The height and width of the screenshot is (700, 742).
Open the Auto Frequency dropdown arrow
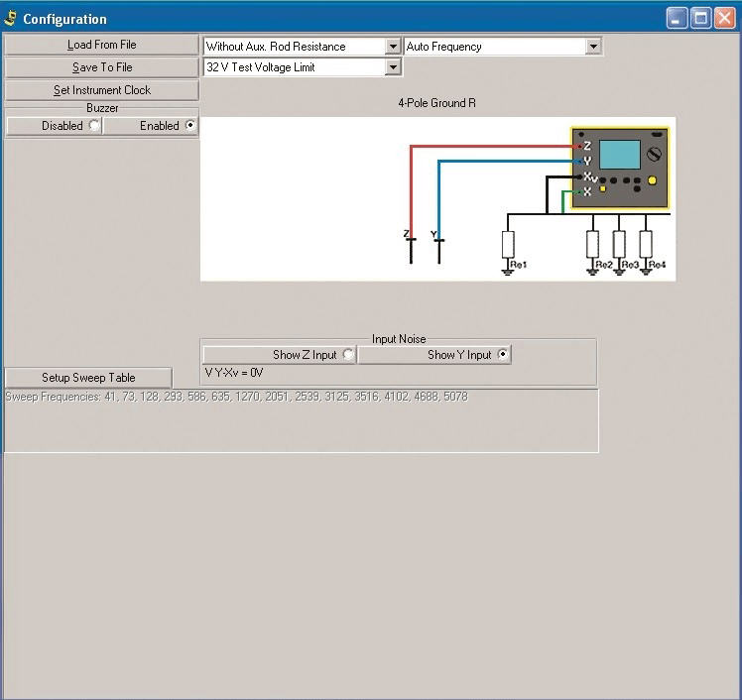(593, 47)
